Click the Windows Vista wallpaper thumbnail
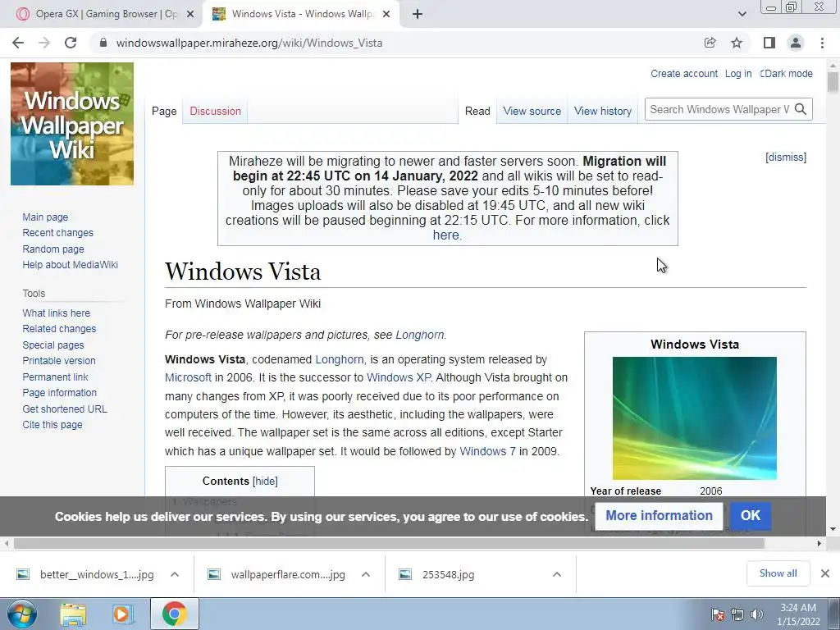The image size is (840, 630). click(694, 418)
